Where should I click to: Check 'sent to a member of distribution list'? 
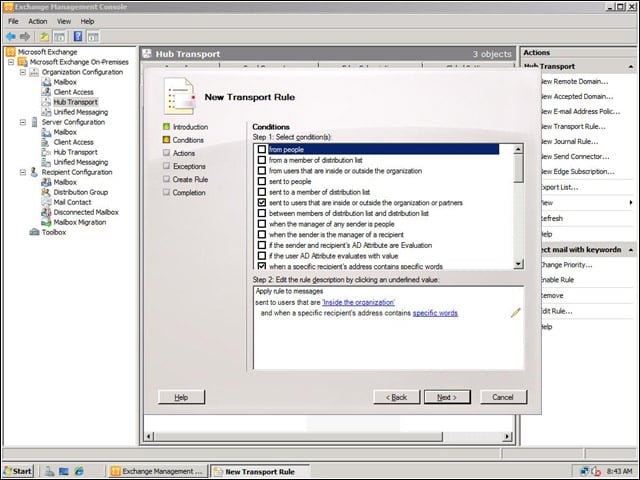coord(262,192)
